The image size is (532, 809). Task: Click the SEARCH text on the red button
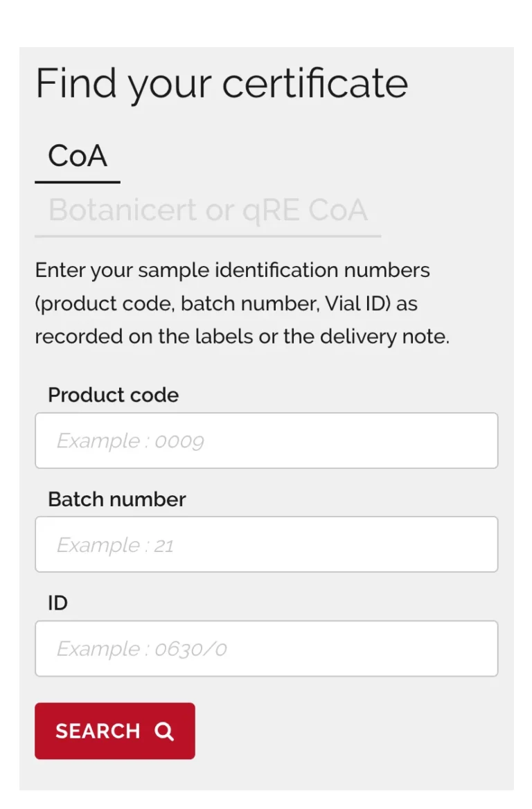98,731
